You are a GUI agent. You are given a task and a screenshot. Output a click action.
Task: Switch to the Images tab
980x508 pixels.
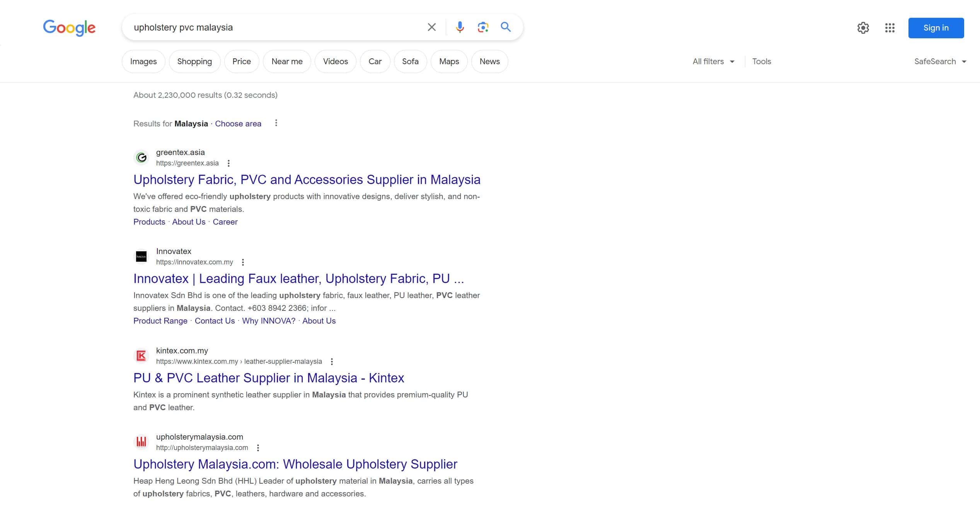point(143,61)
